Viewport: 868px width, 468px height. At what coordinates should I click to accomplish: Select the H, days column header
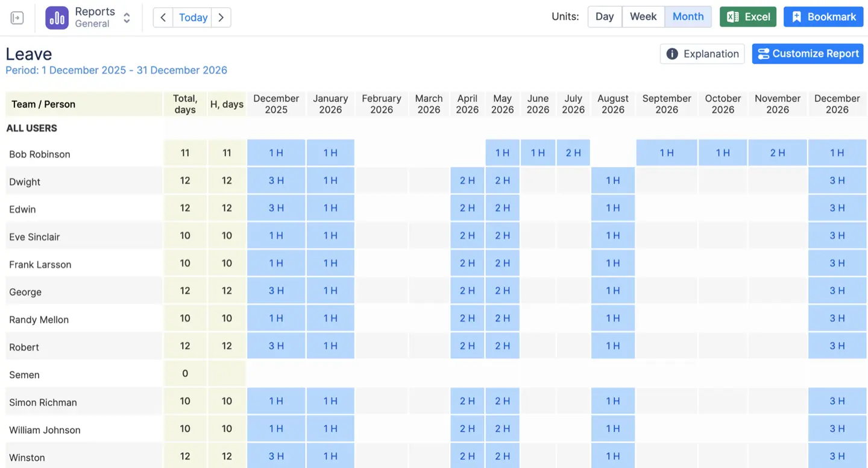227,104
